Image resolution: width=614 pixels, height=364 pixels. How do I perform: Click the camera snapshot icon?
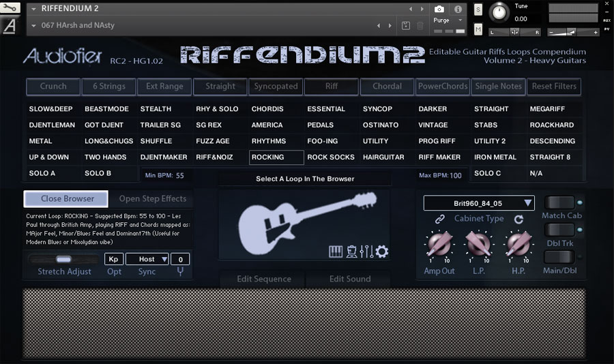pyautogui.click(x=439, y=9)
